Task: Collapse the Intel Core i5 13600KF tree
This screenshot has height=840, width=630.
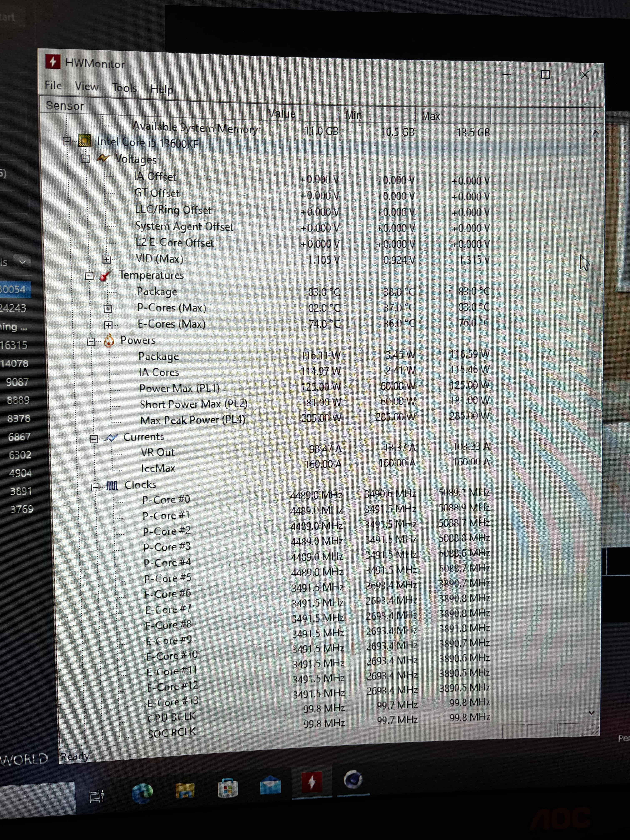Action: [67, 141]
